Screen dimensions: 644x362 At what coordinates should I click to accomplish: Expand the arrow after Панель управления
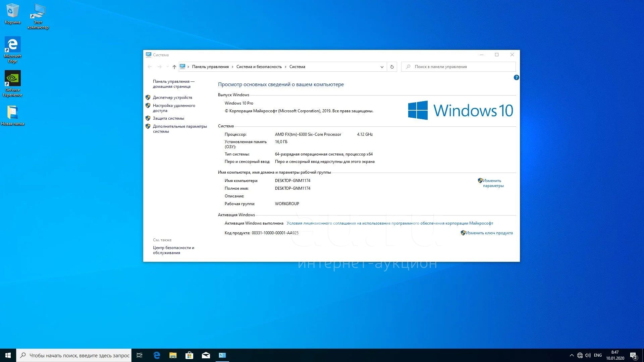coord(232,67)
